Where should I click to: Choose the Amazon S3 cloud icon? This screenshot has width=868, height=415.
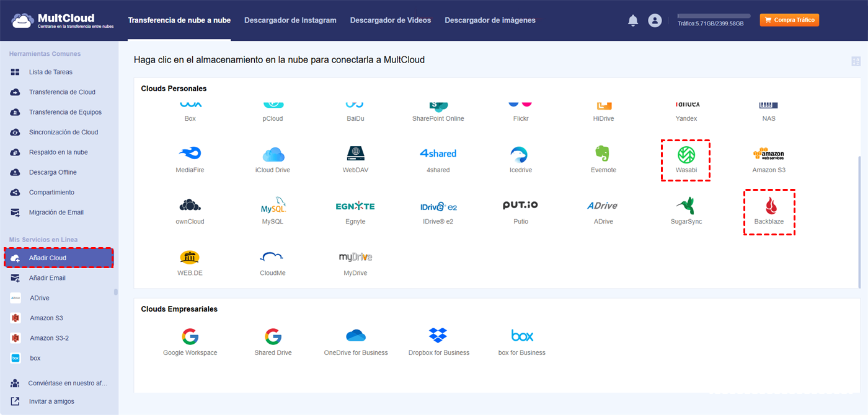tap(769, 154)
